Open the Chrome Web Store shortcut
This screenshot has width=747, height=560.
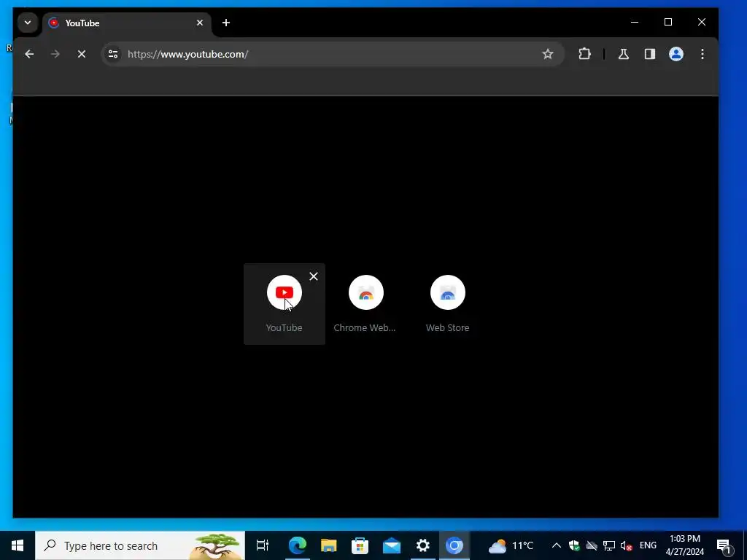pos(365,303)
